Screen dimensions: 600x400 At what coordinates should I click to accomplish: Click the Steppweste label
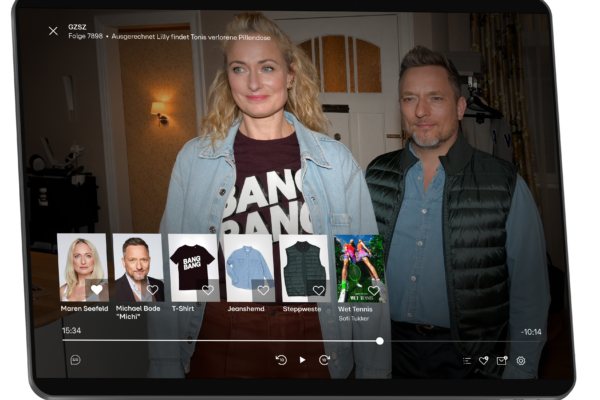coord(304,309)
